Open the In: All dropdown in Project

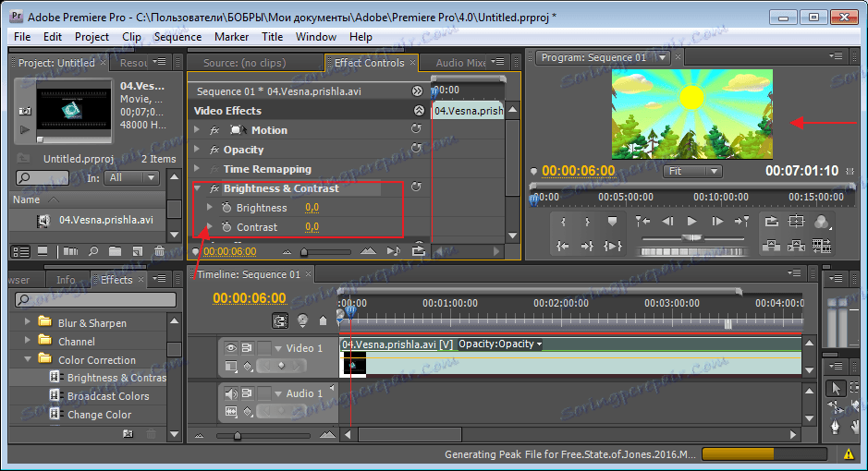[132, 177]
